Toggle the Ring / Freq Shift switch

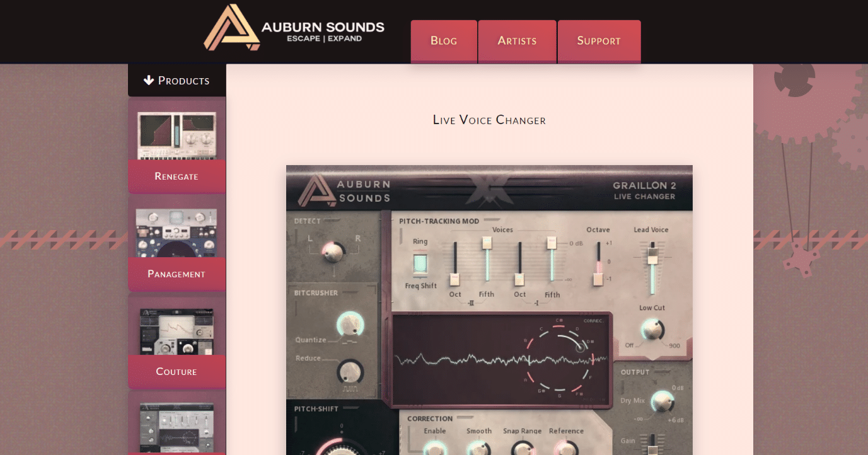(420, 263)
